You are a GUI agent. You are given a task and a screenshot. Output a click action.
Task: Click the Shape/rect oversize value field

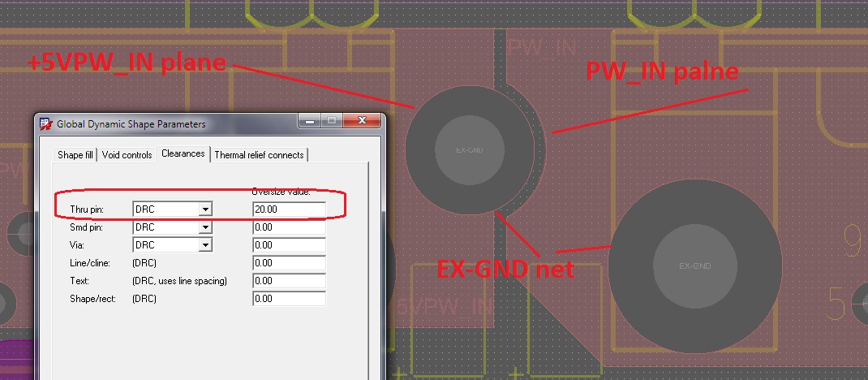289,299
